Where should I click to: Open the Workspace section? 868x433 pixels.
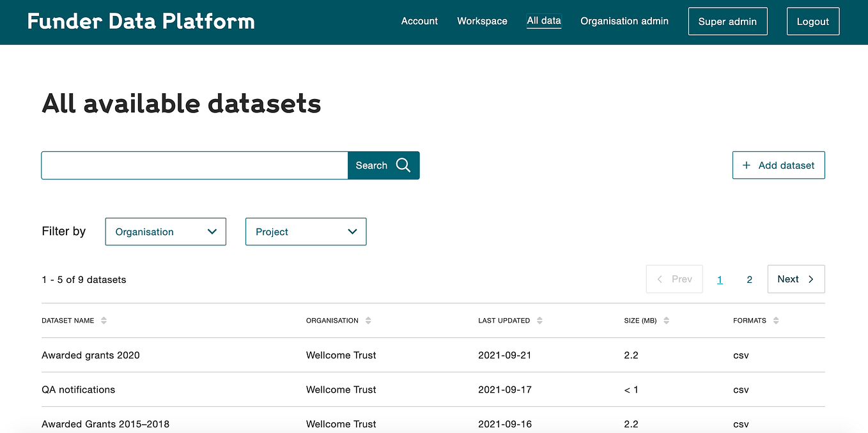coord(482,20)
